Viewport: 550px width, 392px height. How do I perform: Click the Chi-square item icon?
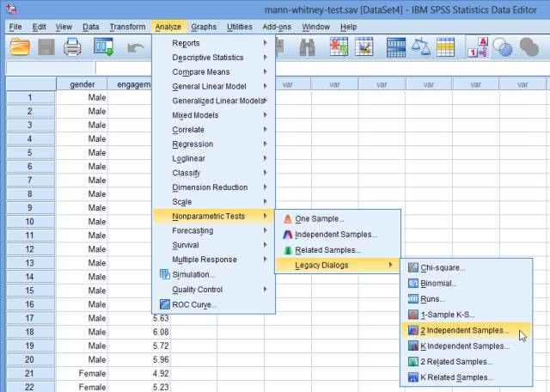pyautogui.click(x=413, y=267)
